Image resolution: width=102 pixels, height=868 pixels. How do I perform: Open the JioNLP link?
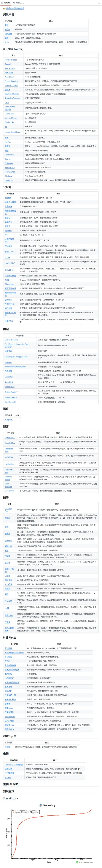pos(7,257)
